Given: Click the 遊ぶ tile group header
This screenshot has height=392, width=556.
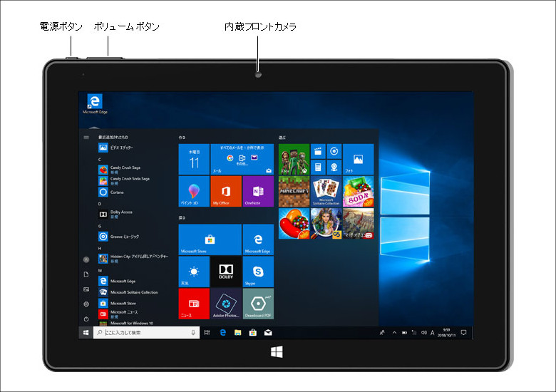Looking at the screenshot, I should click(282, 137).
